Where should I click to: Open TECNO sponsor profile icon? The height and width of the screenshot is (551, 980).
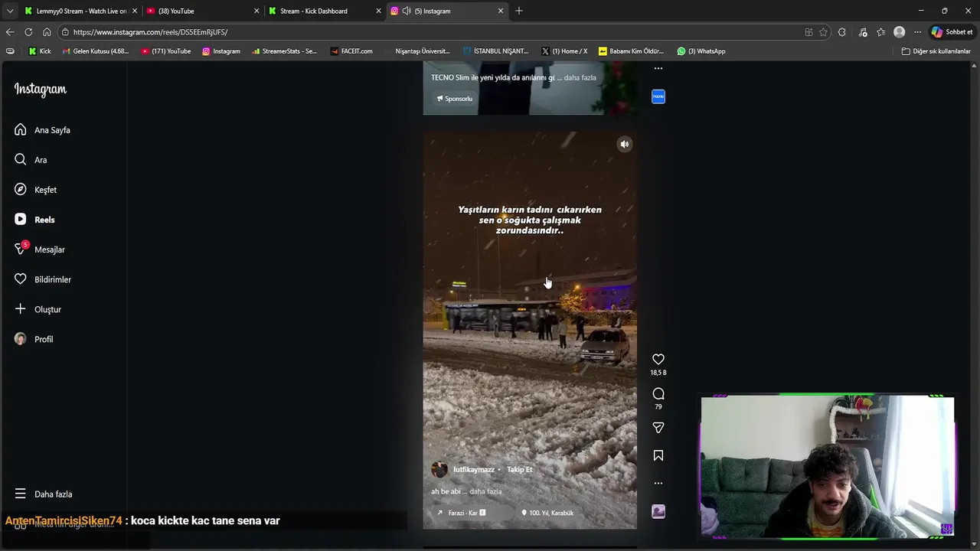pyautogui.click(x=658, y=96)
